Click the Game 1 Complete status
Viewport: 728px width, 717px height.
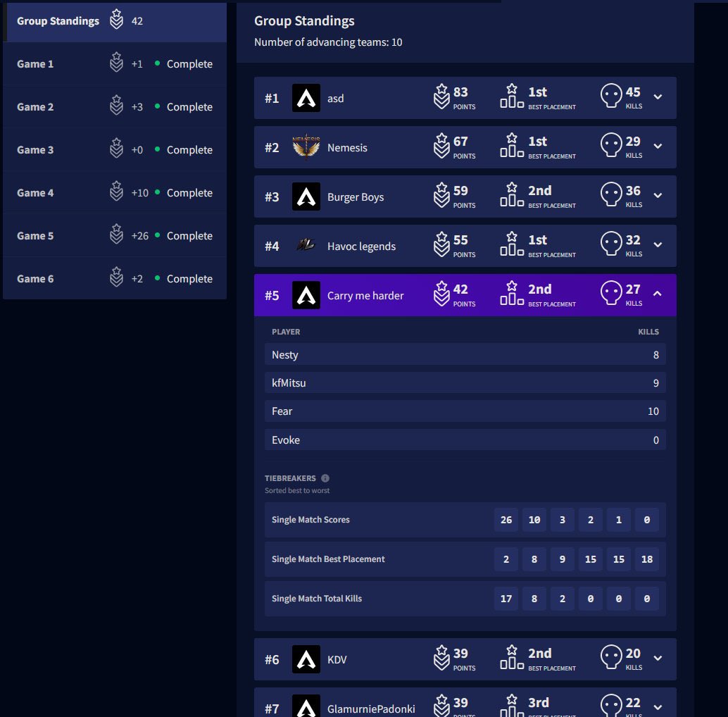[x=189, y=64]
